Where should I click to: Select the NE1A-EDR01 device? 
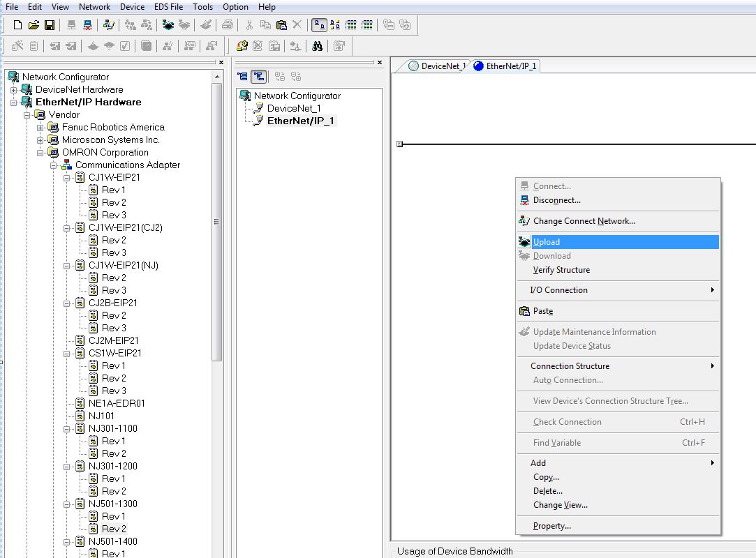pyautogui.click(x=117, y=403)
